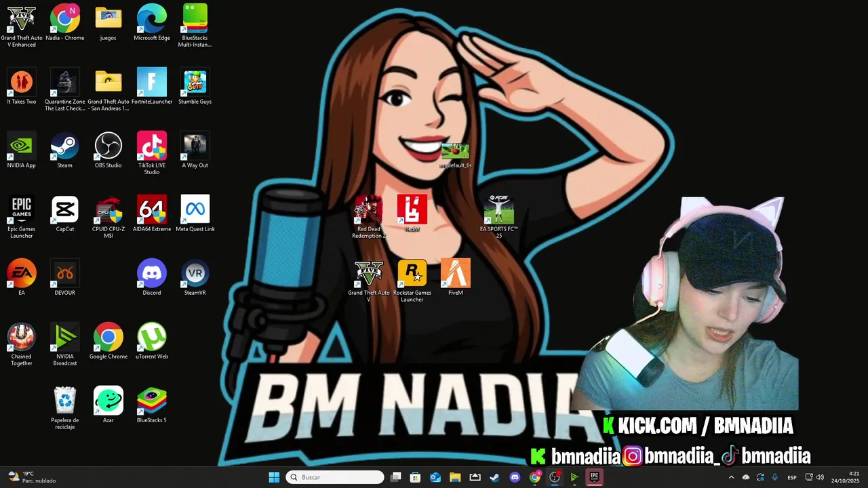Click the Buscar taskbar search box
Image resolution: width=868 pixels, height=488 pixels.
(335, 477)
